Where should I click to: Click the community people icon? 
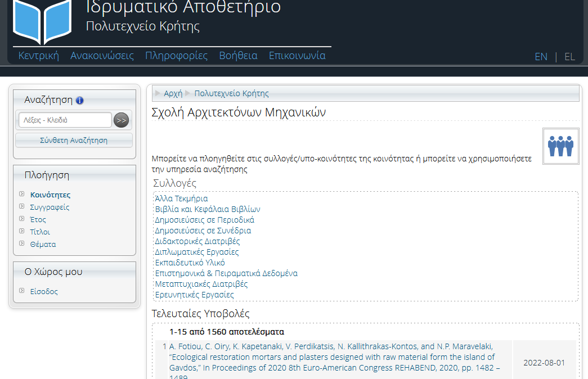tap(560, 146)
